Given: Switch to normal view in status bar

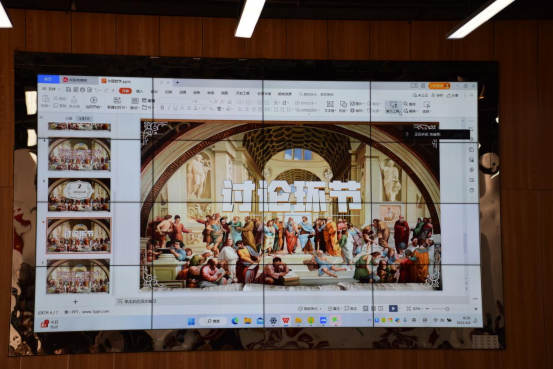Looking at the screenshot, I should [366, 308].
